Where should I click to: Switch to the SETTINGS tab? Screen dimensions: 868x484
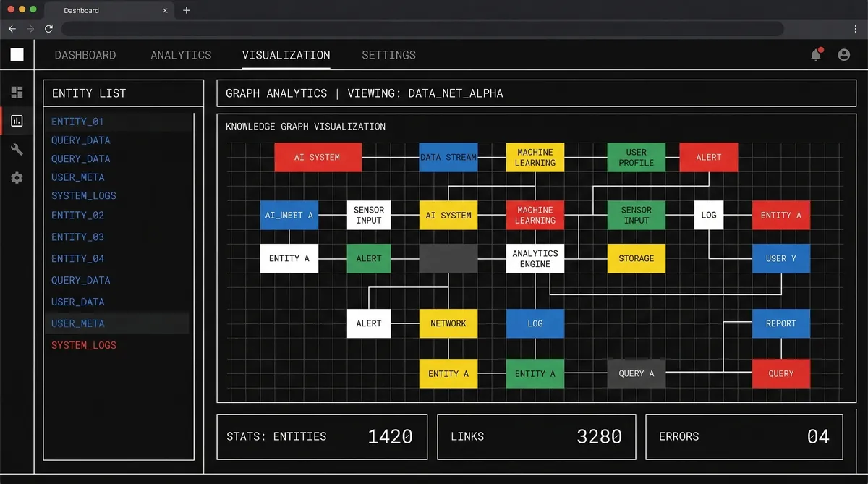(388, 55)
